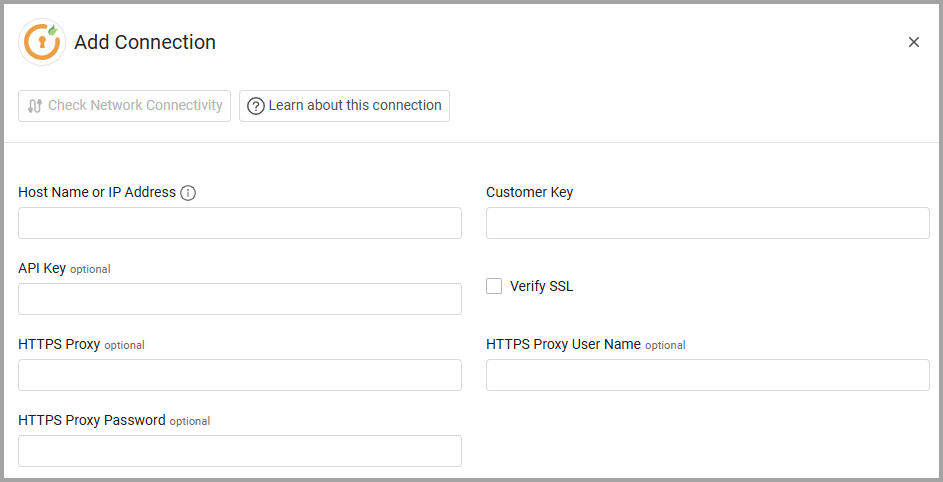Focus the HTTPS Proxy input field
Viewport: 943px width, 482px height.
point(240,375)
